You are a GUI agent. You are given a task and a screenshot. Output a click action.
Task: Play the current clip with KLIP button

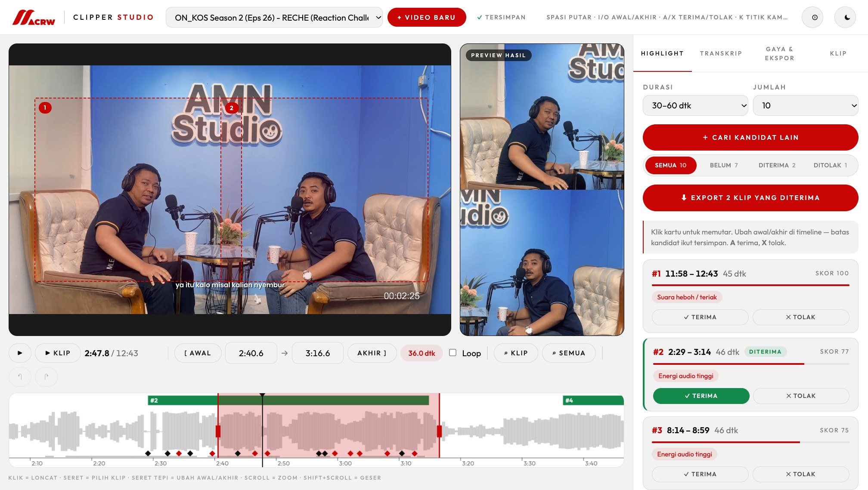tap(58, 353)
